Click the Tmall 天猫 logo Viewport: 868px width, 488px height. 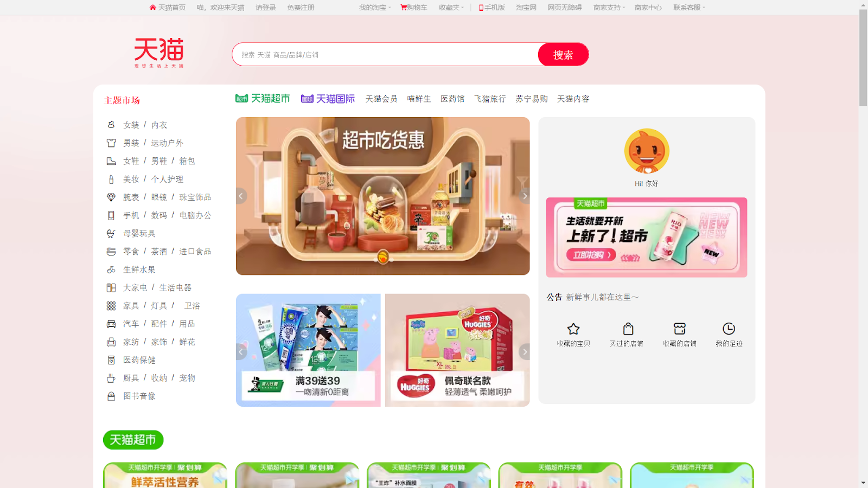pos(159,53)
